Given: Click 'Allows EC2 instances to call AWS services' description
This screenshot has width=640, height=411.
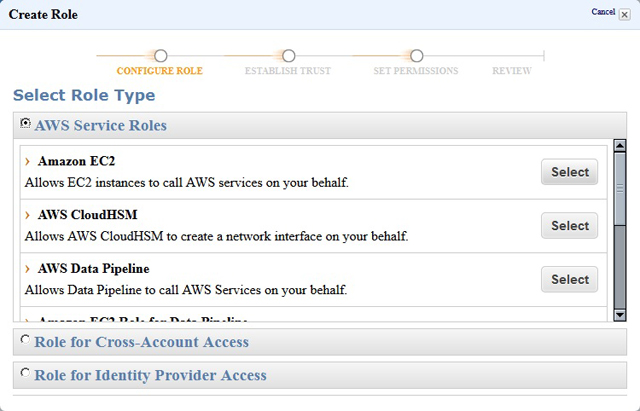Looking at the screenshot, I should tap(187, 182).
